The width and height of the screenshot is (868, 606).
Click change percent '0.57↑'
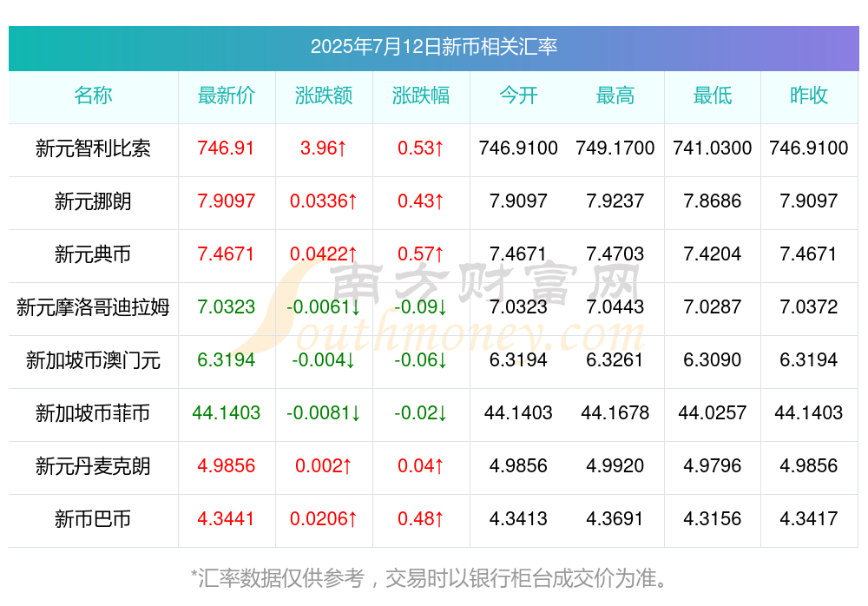pos(421,254)
